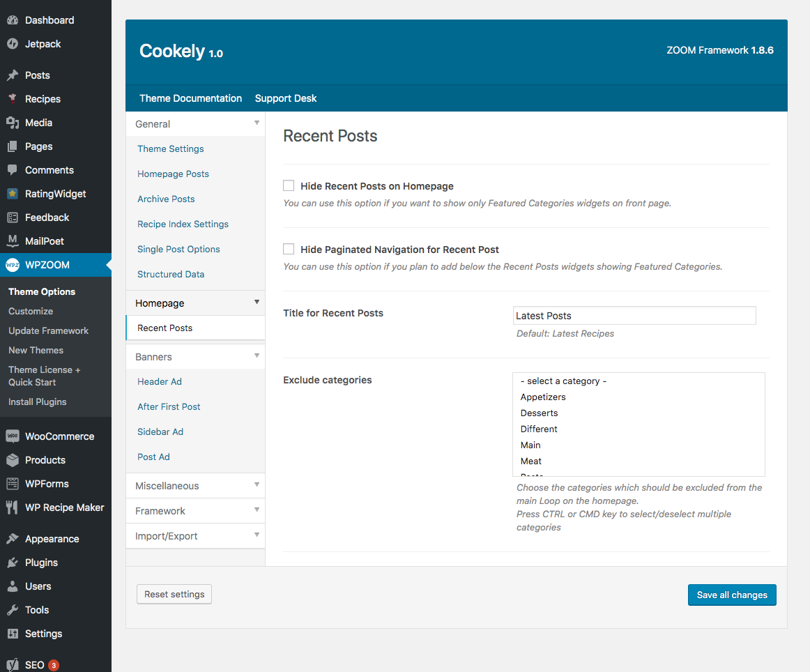Select Different in the category list
This screenshot has width=810, height=672.
539,429
